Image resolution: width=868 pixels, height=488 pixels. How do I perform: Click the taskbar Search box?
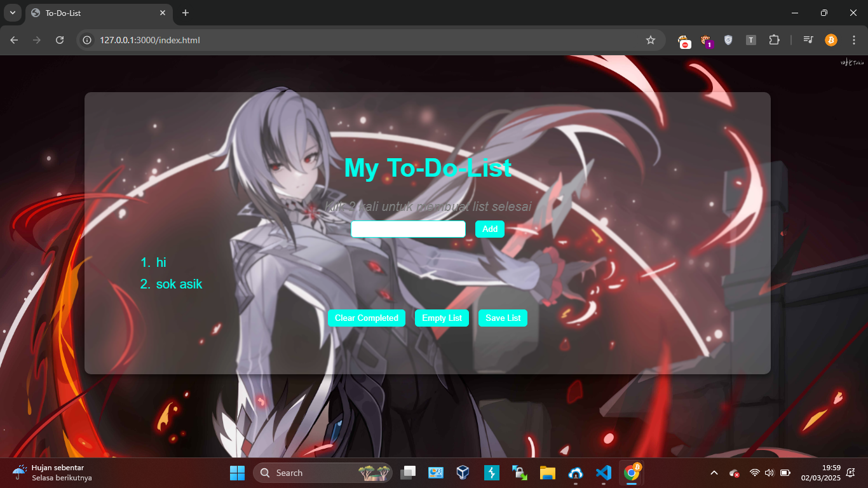[x=323, y=473]
